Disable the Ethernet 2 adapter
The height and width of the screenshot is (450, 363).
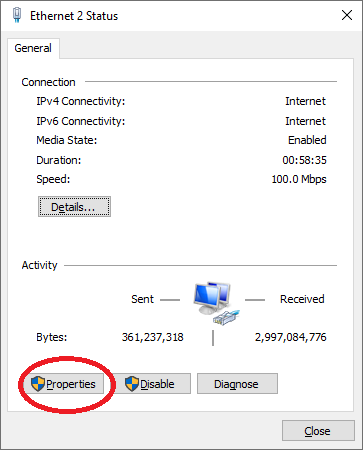coord(150,384)
